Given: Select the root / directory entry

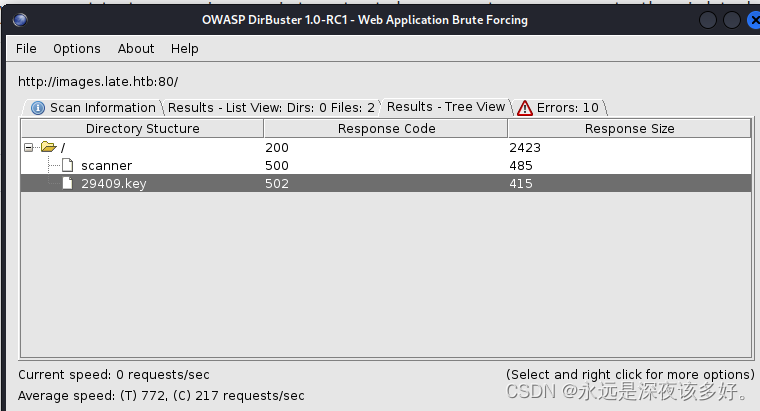Looking at the screenshot, I should click(x=63, y=147).
